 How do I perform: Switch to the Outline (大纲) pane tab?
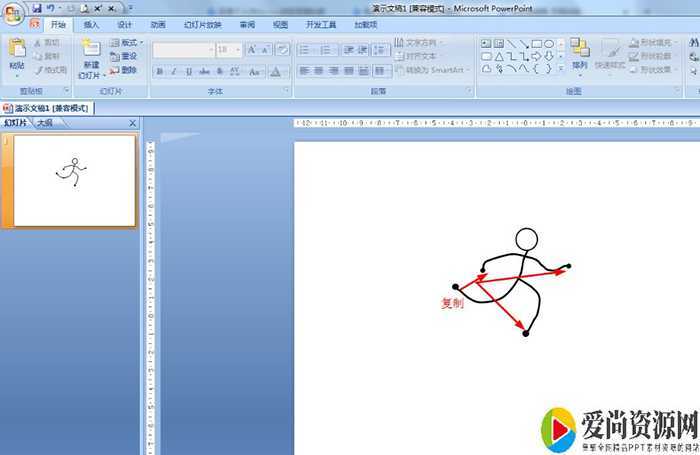coord(46,123)
